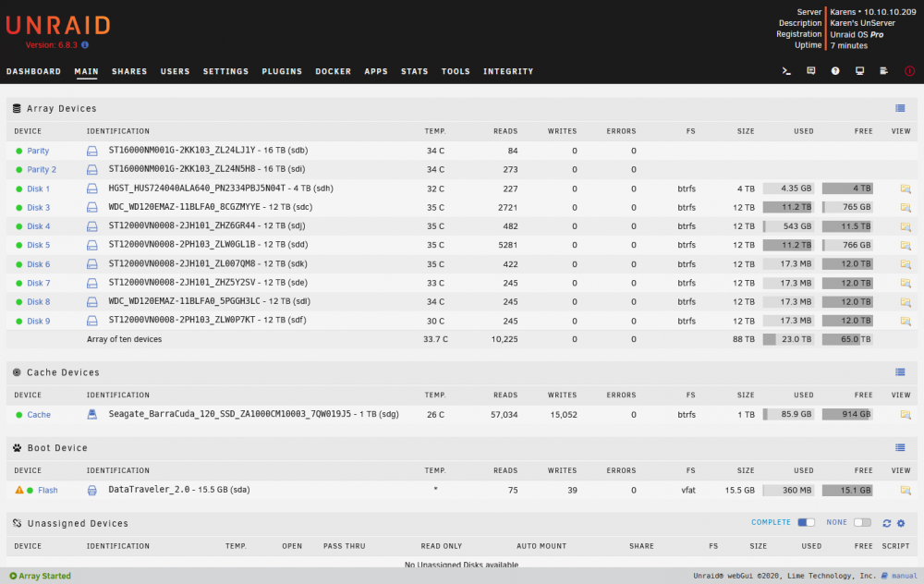The width and height of the screenshot is (924, 584).
Task: Open the TOOLS tab
Action: point(456,71)
